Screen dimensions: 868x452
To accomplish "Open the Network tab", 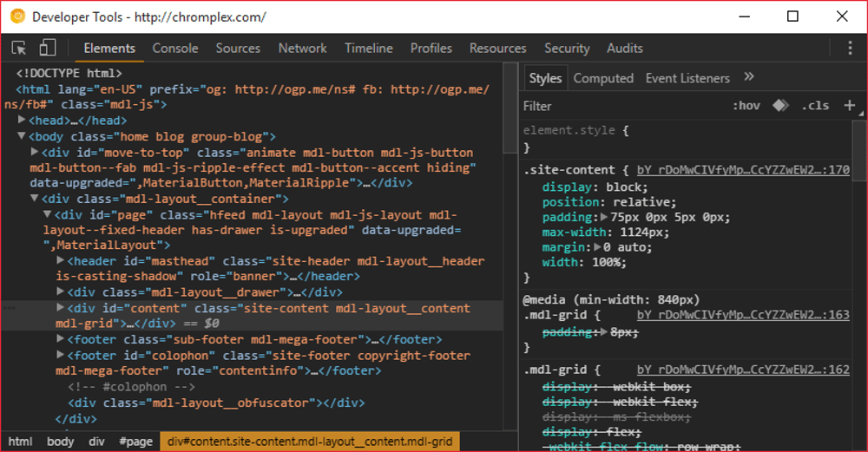I will point(302,48).
